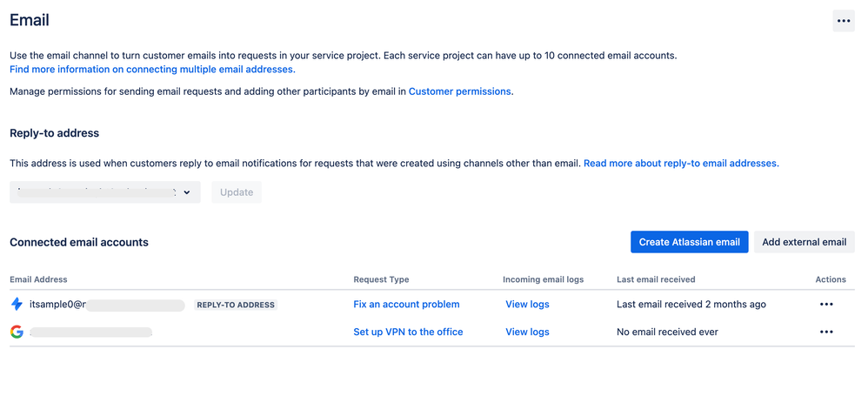
Task: Click the Email Address column header
Action: [x=38, y=279]
